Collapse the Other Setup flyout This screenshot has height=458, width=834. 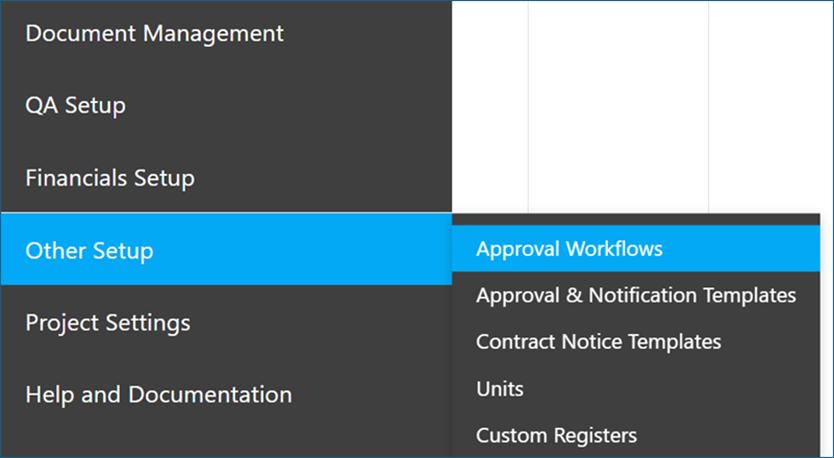[x=90, y=250]
